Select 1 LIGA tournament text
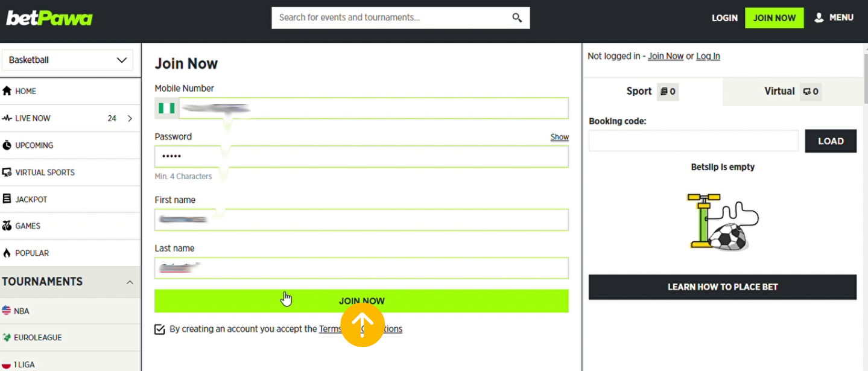Image resolution: width=868 pixels, height=371 pixels. [x=25, y=365]
